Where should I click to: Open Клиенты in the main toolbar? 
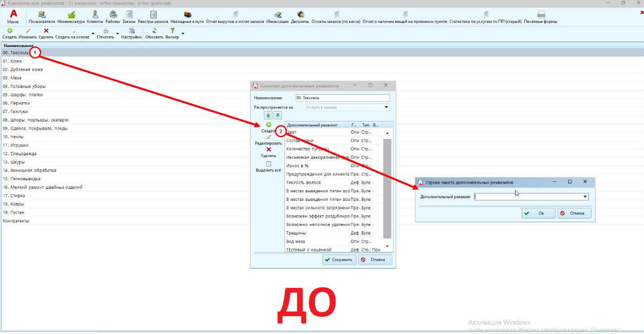95,17
